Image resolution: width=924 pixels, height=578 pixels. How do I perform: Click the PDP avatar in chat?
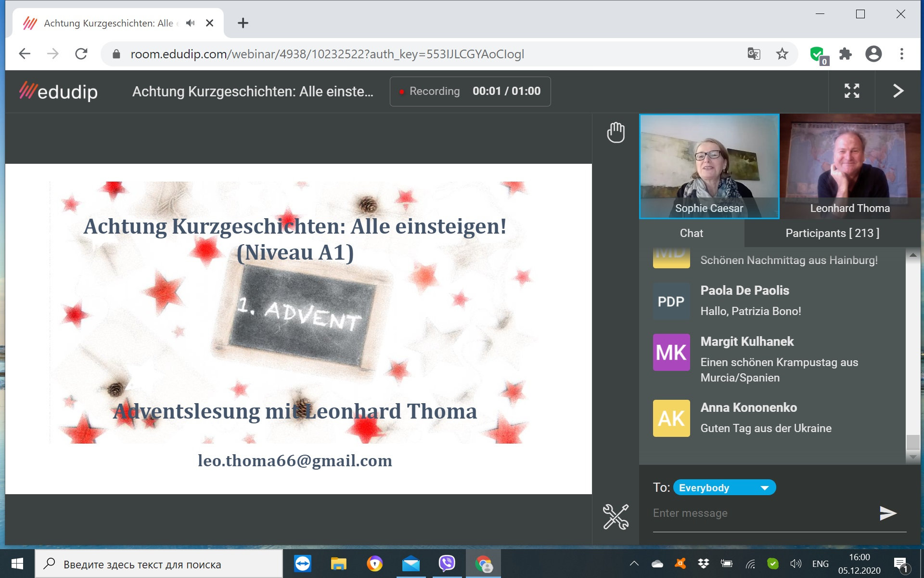click(671, 302)
